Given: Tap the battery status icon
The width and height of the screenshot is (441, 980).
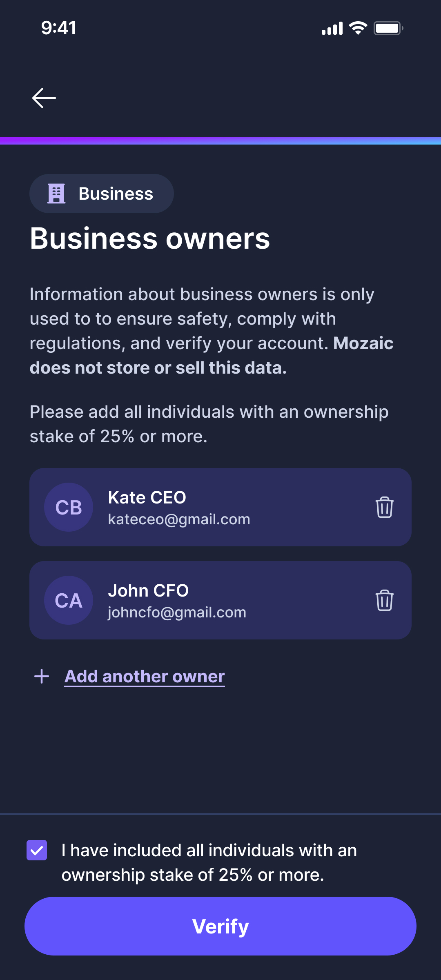Looking at the screenshot, I should pyautogui.click(x=388, y=28).
